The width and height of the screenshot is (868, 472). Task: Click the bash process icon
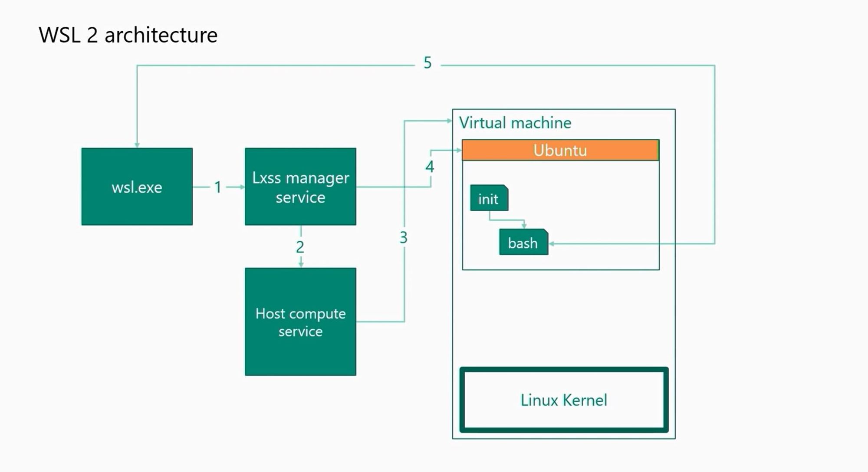coord(523,242)
